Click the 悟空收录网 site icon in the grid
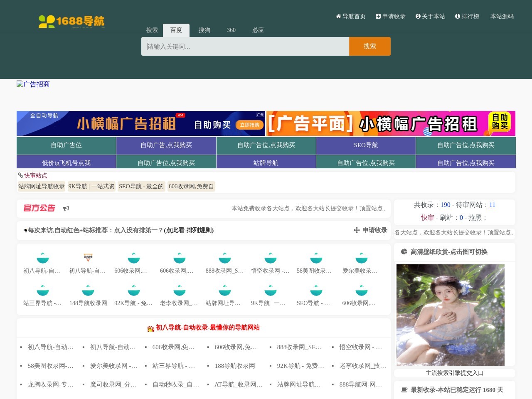 pyautogui.click(x=271, y=258)
